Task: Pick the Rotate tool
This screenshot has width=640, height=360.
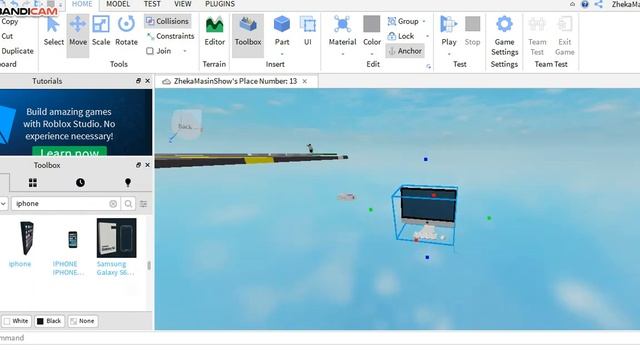Action: tap(126, 31)
